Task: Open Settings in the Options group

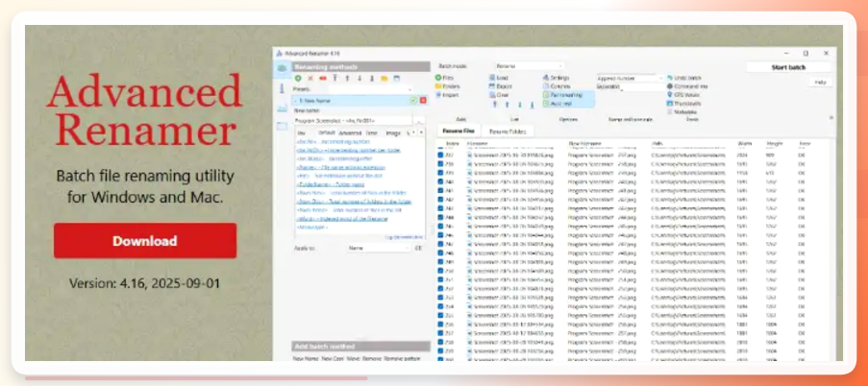Action: [x=557, y=78]
